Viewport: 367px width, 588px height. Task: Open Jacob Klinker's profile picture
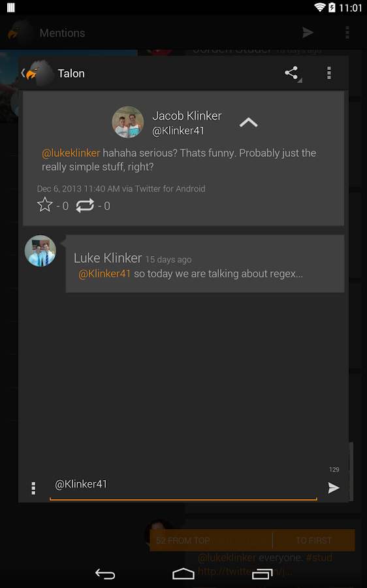tap(128, 122)
